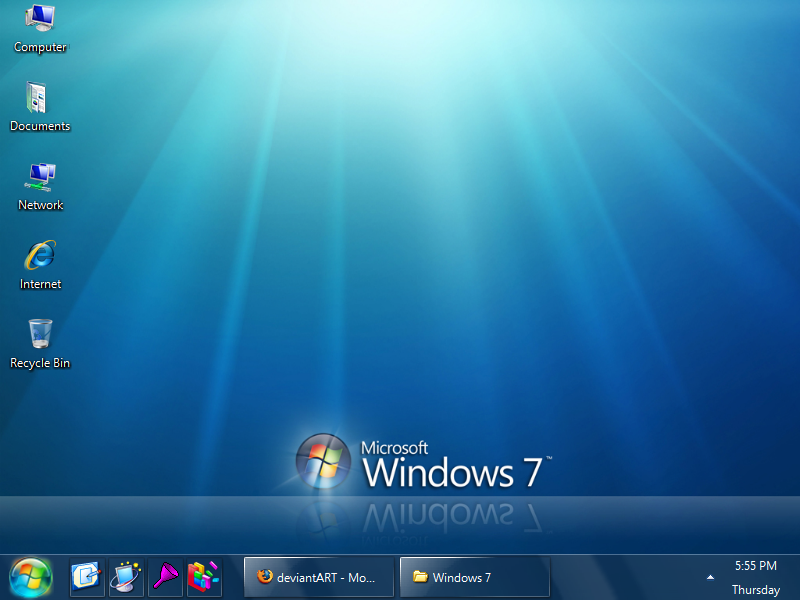The image size is (800, 600).
Task: Switch to the deviantART browser window
Action: (320, 576)
